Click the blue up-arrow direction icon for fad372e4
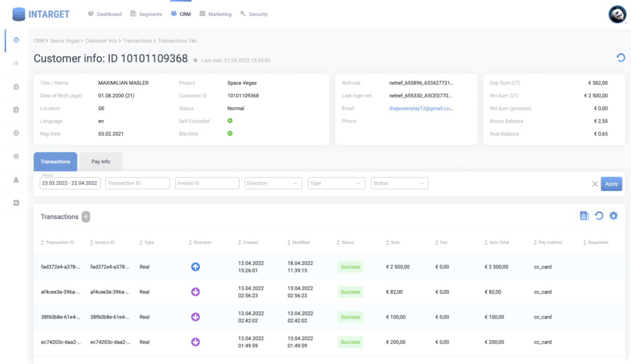 (195, 267)
